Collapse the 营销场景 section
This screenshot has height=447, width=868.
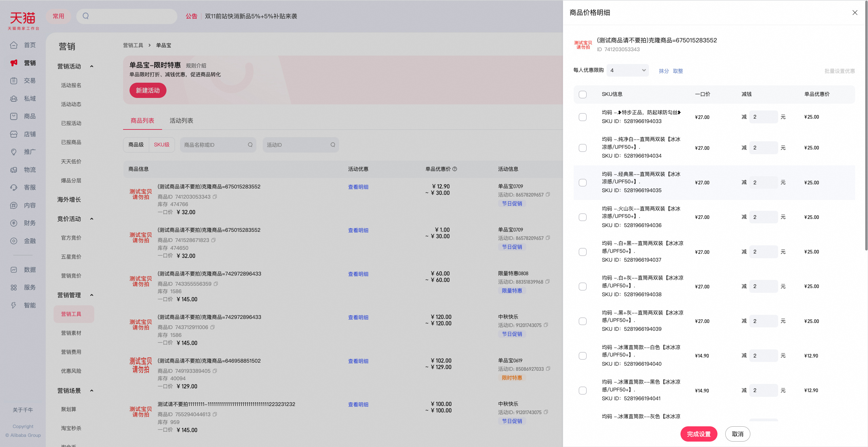92,391
